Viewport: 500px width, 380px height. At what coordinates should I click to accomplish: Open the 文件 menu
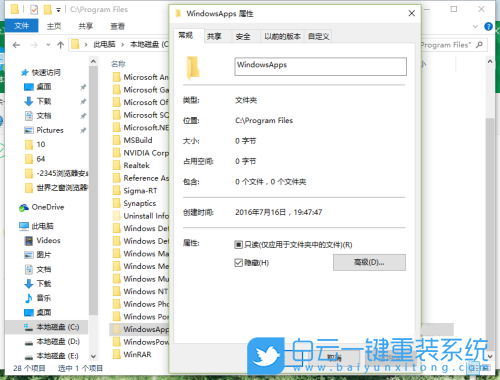click(x=22, y=26)
